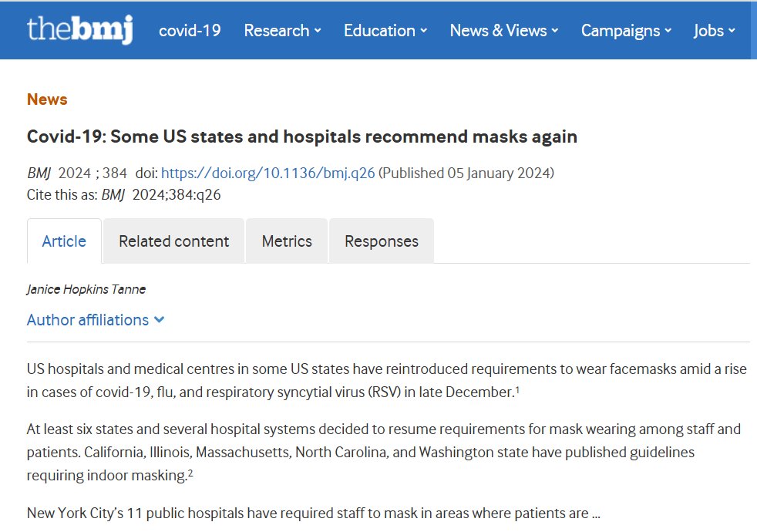Viewport: 757px width, 532px height.
Task: Click the article headline about masks
Action: [301, 136]
